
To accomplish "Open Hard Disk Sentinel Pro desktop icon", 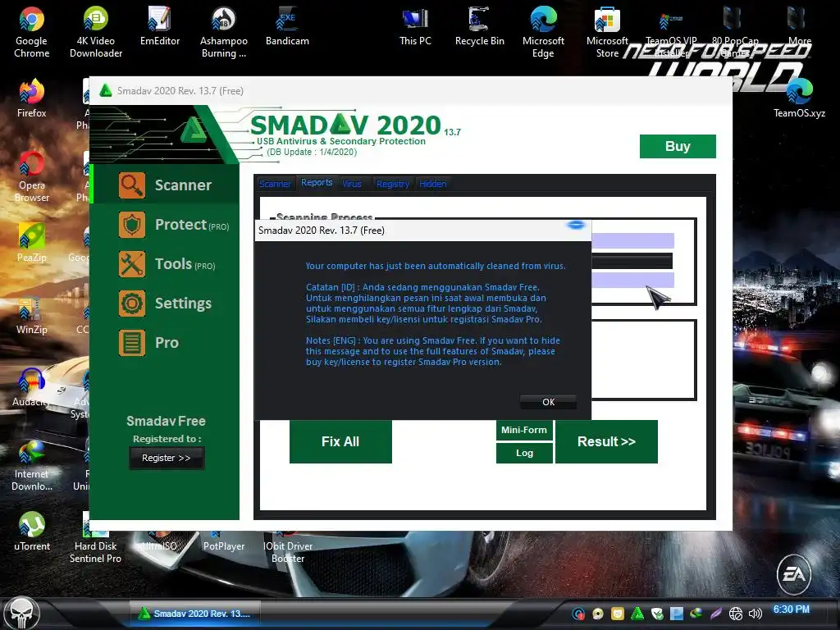I will pyautogui.click(x=95, y=537).
